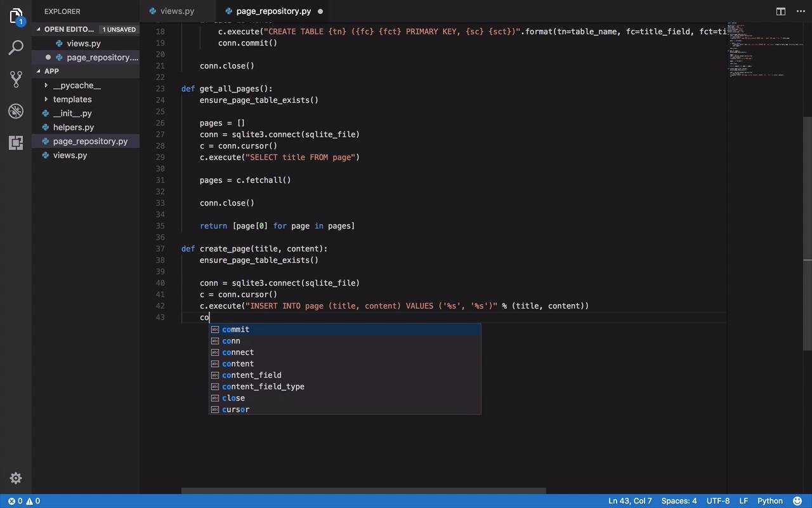Click the Ln 43, Col 7 status item
The width and height of the screenshot is (812, 508).
(x=630, y=501)
